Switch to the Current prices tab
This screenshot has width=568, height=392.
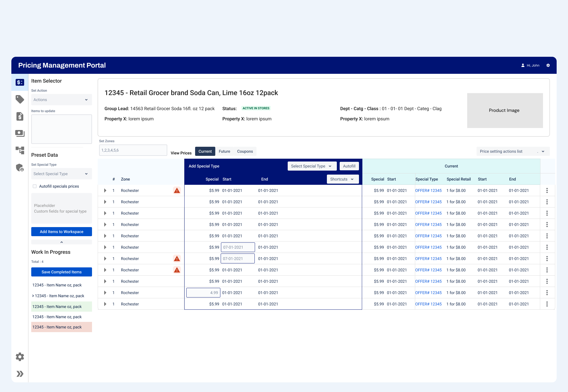205,151
